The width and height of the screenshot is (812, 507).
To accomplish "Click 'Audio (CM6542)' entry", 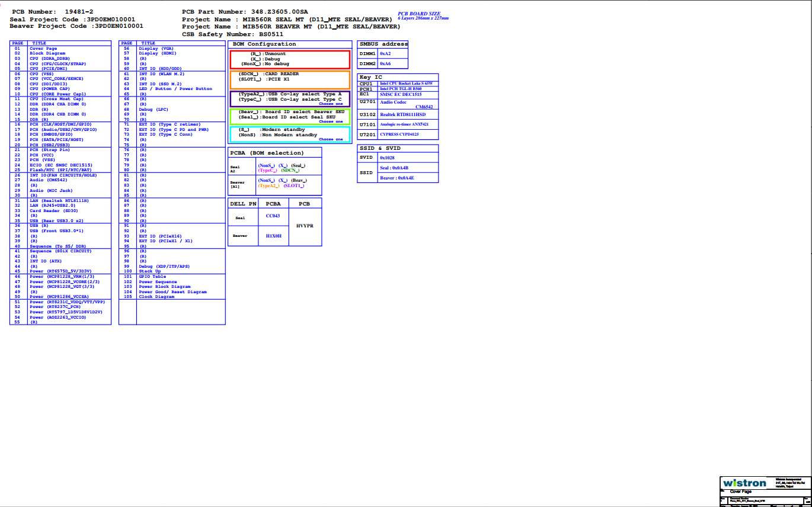I will [49, 180].
